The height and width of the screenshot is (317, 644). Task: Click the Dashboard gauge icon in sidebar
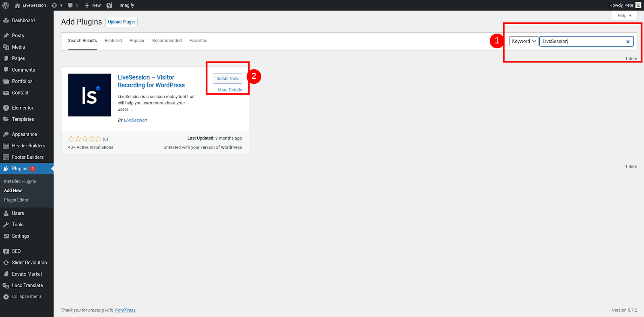(x=6, y=21)
